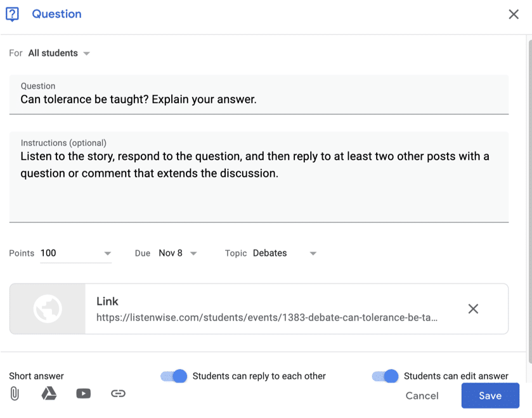
Task: Expand the Points dropdown
Action: tap(75, 253)
